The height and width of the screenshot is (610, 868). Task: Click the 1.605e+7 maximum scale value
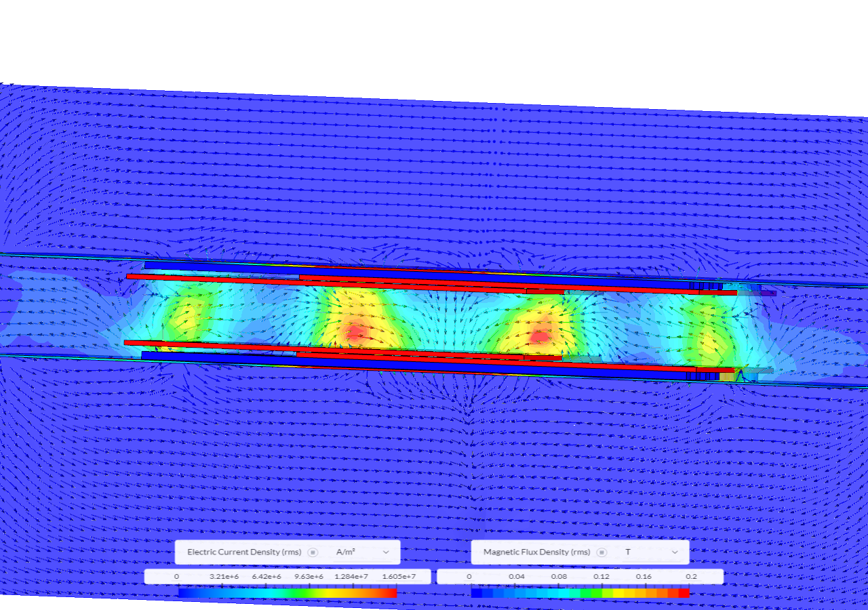[401, 576]
